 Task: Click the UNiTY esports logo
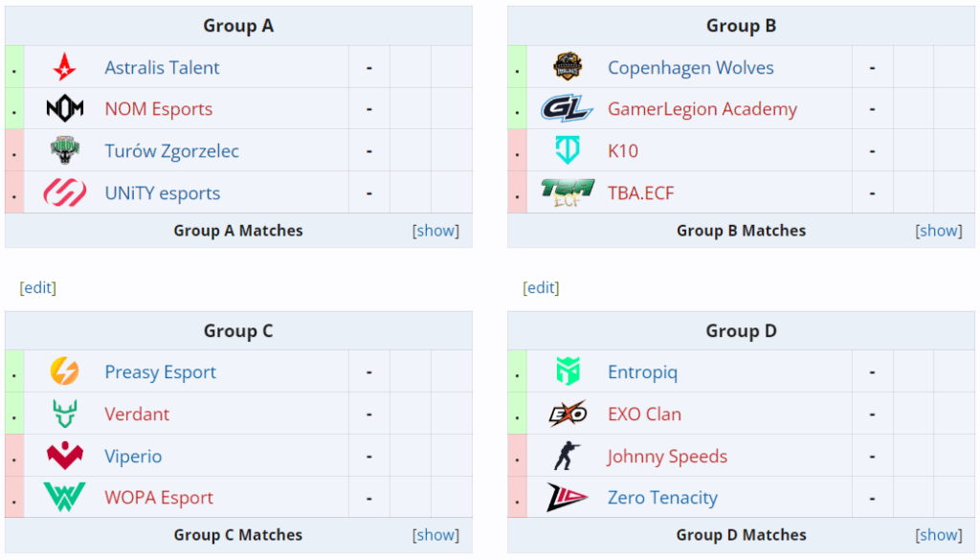click(65, 193)
